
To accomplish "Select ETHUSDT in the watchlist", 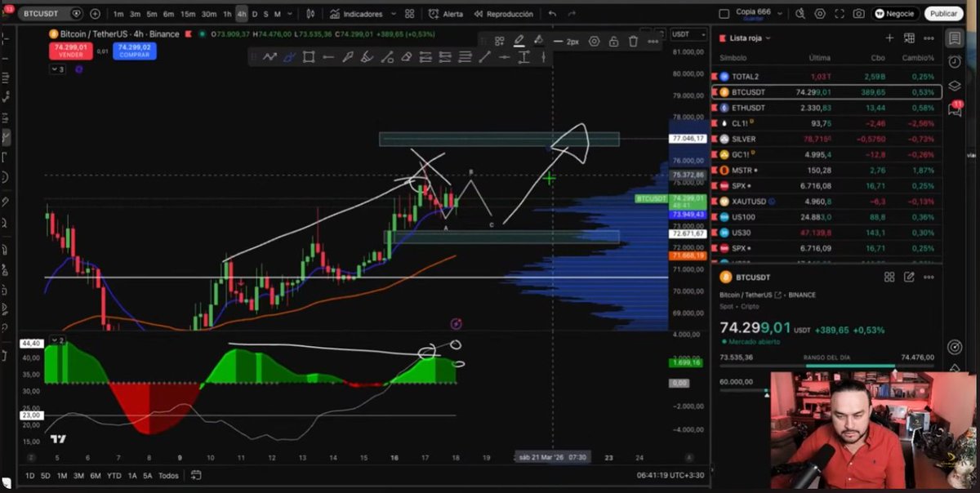I will click(826, 108).
